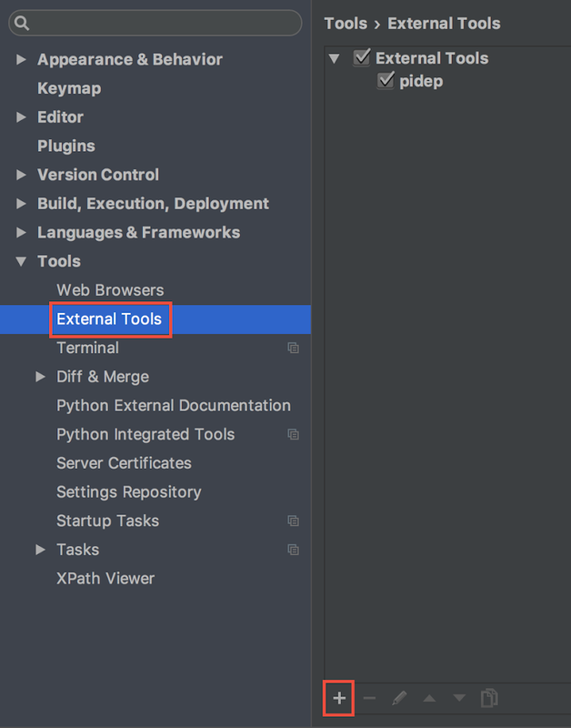Screen dimensions: 571x728
Task: Collapse the External Tools group tree
Action: [335, 59]
